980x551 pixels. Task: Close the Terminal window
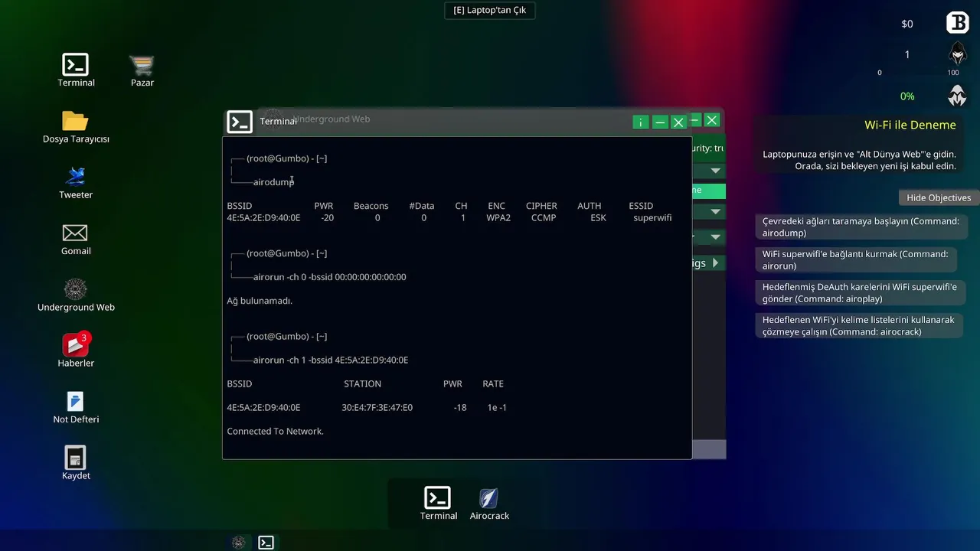point(678,122)
